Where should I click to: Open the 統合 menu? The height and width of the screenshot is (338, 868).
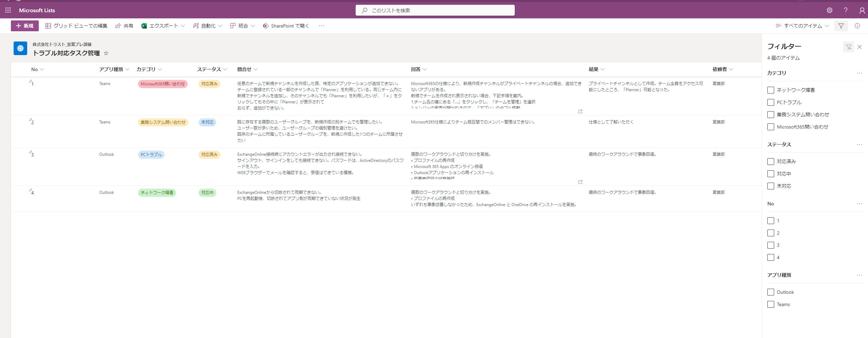tap(242, 26)
